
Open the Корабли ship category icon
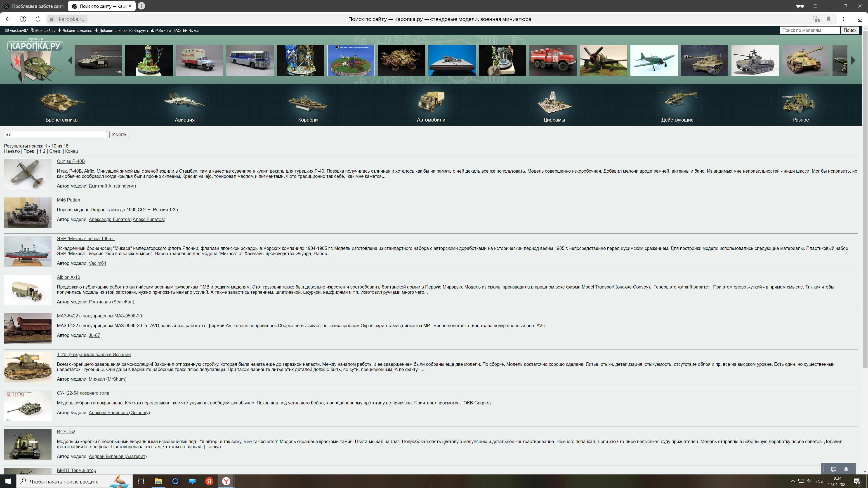[308, 102]
